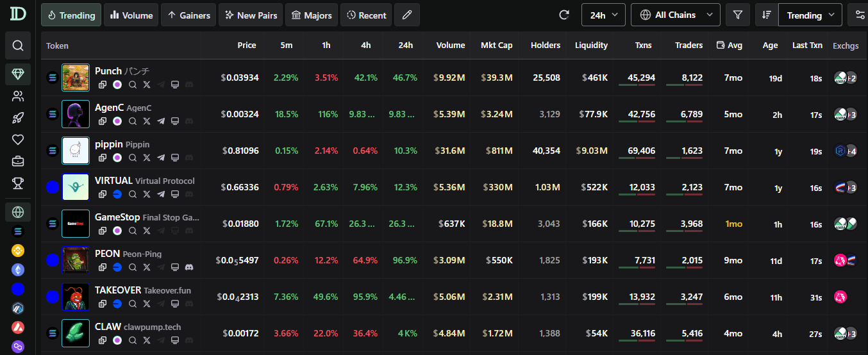Open the CLAW token thumbnail
Image resolution: width=868 pixels, height=355 pixels.
(76, 333)
